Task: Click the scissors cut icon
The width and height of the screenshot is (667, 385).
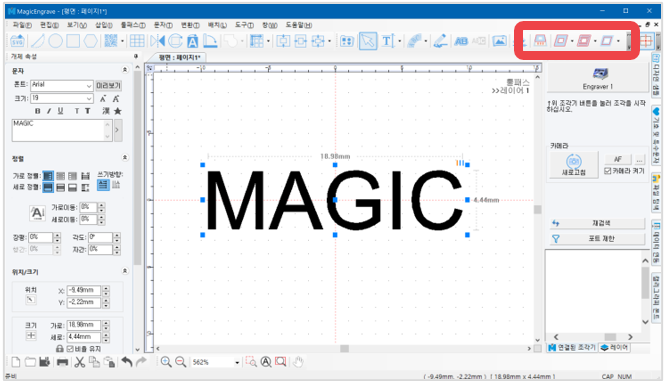Action: click(80, 362)
